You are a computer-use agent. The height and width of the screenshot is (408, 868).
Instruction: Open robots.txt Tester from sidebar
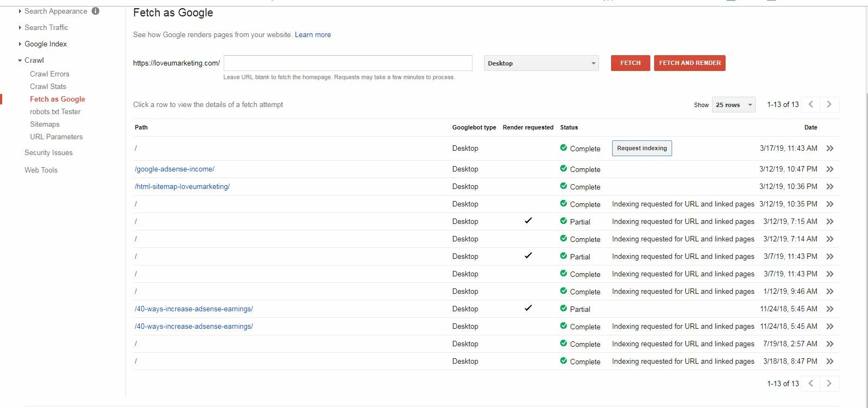click(55, 111)
